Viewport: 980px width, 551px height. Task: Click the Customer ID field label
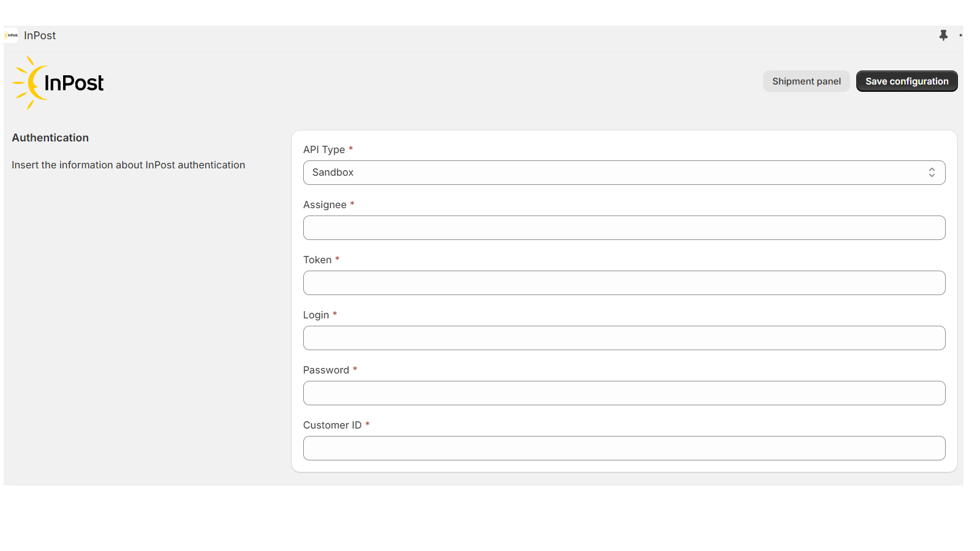pyautogui.click(x=332, y=425)
